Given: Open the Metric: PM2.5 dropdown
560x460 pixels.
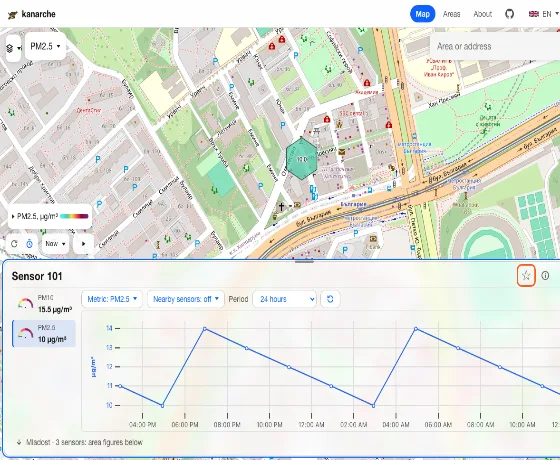Looking at the screenshot, I should [112, 299].
